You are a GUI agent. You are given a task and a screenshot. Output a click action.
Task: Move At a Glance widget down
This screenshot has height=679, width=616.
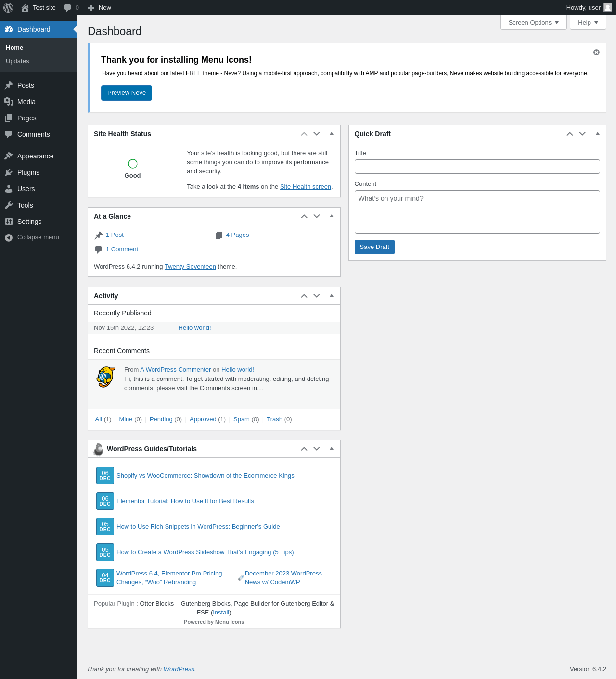click(317, 216)
